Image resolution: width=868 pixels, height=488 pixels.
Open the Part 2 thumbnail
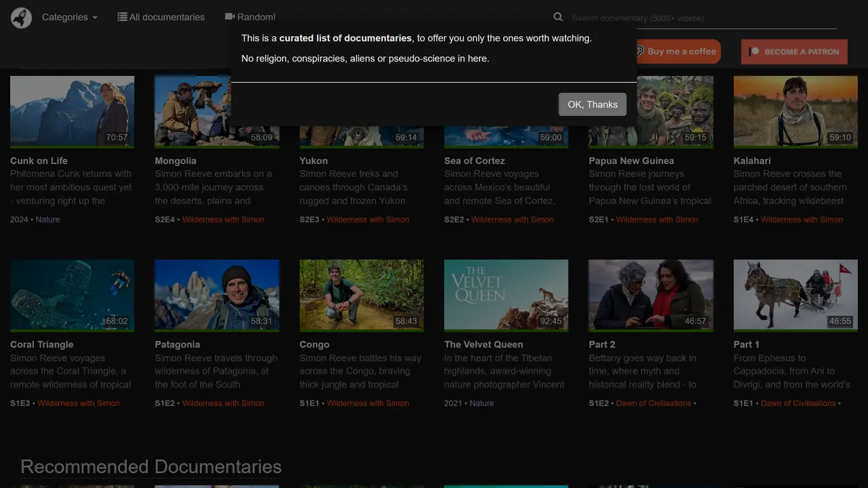(x=651, y=296)
